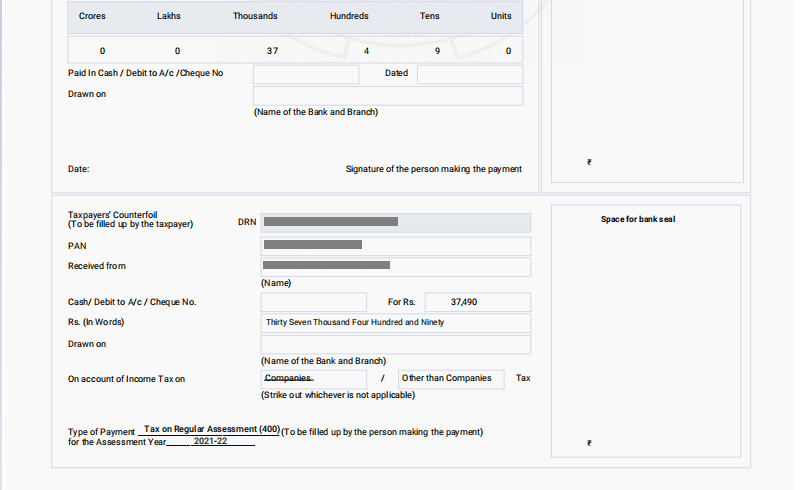The image size is (805, 490).
Task: Select the PAN field in Taxpayers' Counterfoil
Action: [x=395, y=245]
